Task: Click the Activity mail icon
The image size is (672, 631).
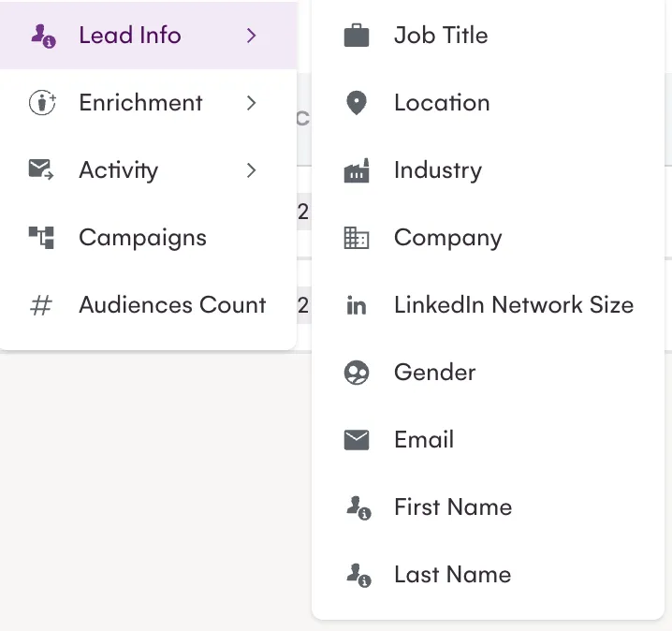Action: tap(41, 170)
